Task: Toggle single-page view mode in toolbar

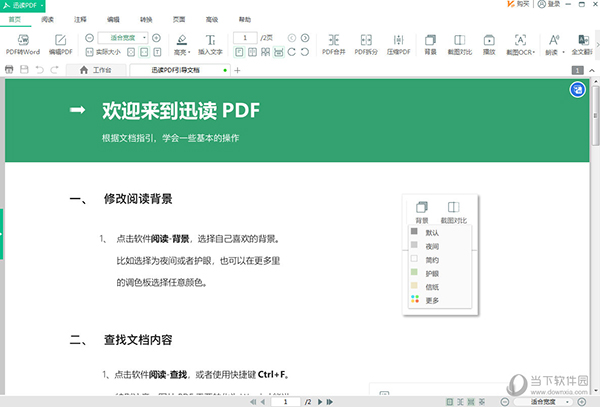Action: coord(239,52)
